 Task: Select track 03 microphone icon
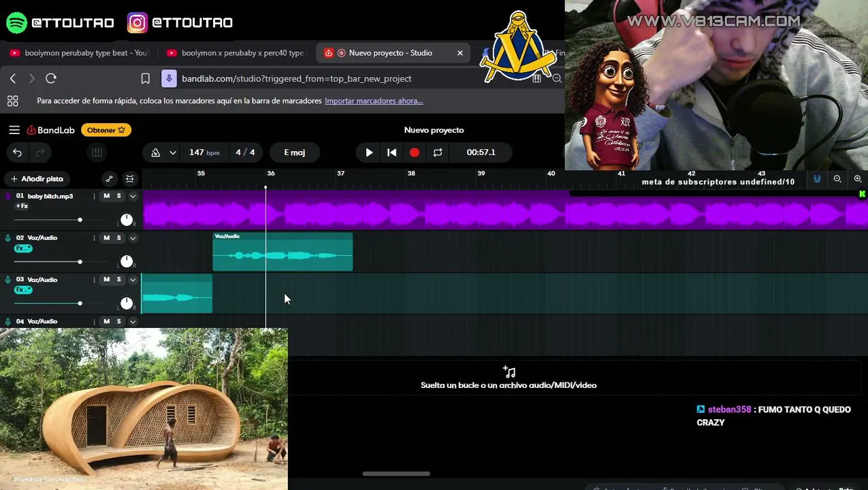point(8,280)
